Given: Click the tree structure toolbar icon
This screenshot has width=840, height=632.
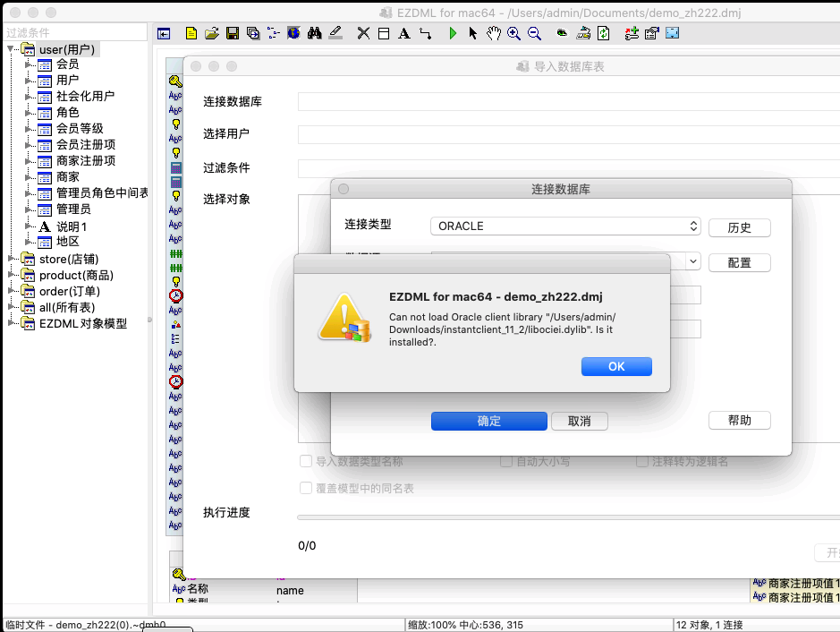Looking at the screenshot, I should point(273,33).
